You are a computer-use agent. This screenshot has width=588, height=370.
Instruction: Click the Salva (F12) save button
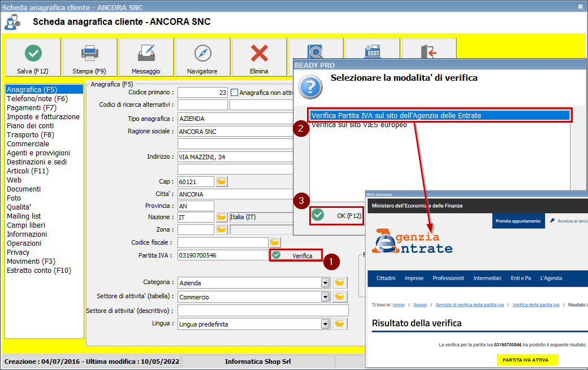[33, 57]
